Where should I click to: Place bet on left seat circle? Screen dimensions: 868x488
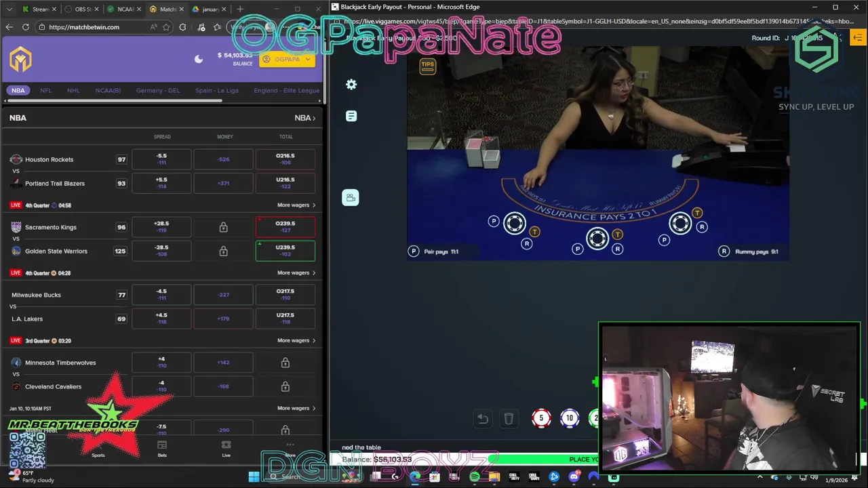(x=515, y=223)
